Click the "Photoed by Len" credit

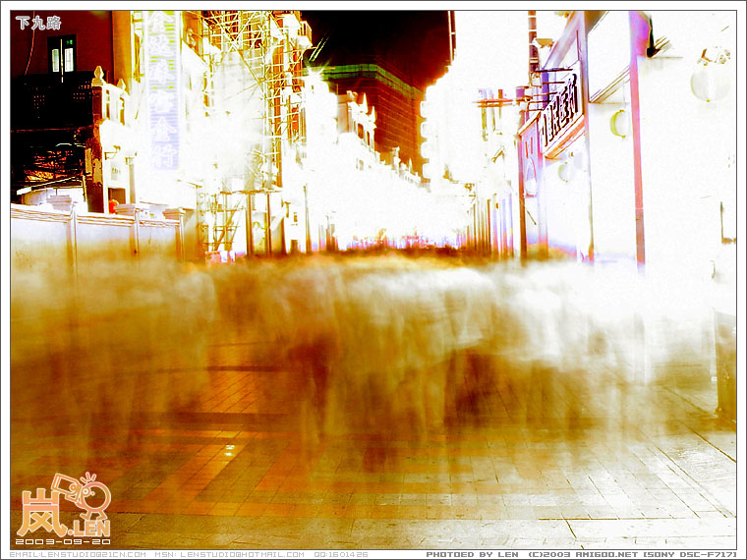point(470,554)
